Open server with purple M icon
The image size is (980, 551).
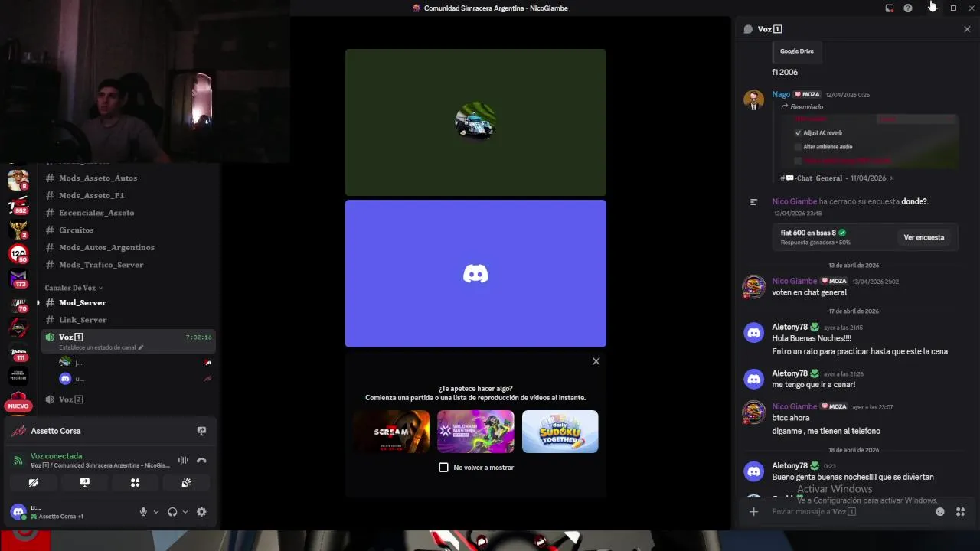click(18, 278)
